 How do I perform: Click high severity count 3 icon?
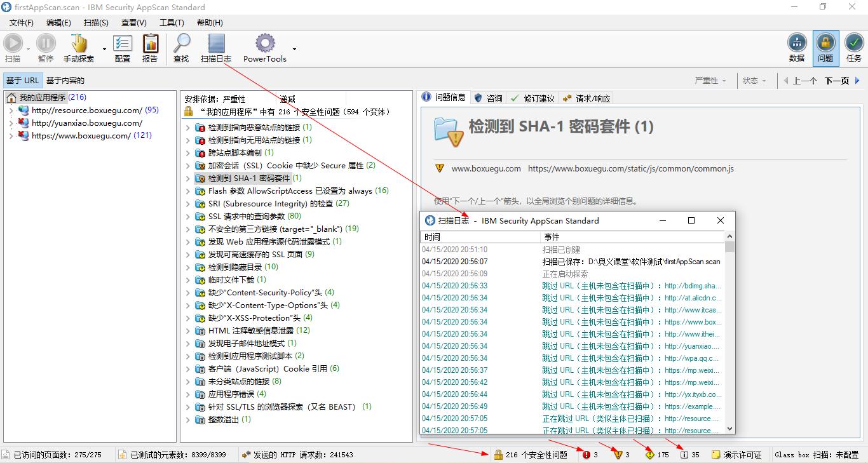(x=586, y=455)
